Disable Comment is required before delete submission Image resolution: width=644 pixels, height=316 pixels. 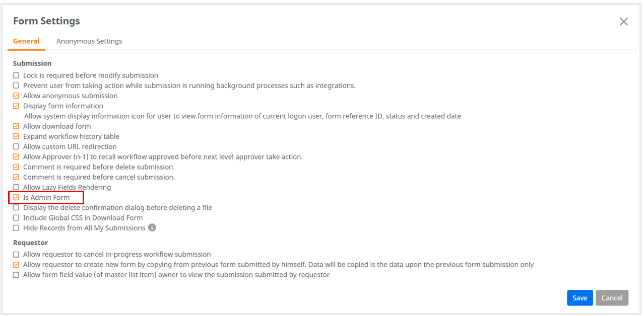click(16, 167)
